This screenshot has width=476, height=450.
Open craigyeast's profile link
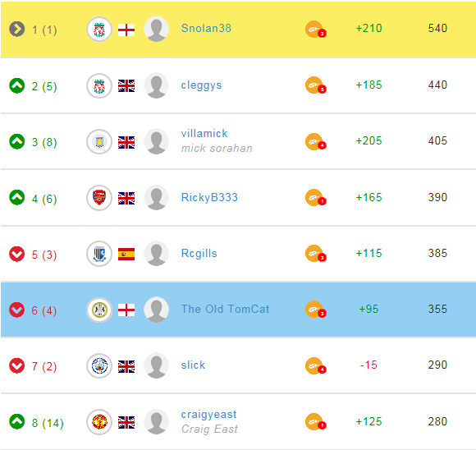click(208, 415)
